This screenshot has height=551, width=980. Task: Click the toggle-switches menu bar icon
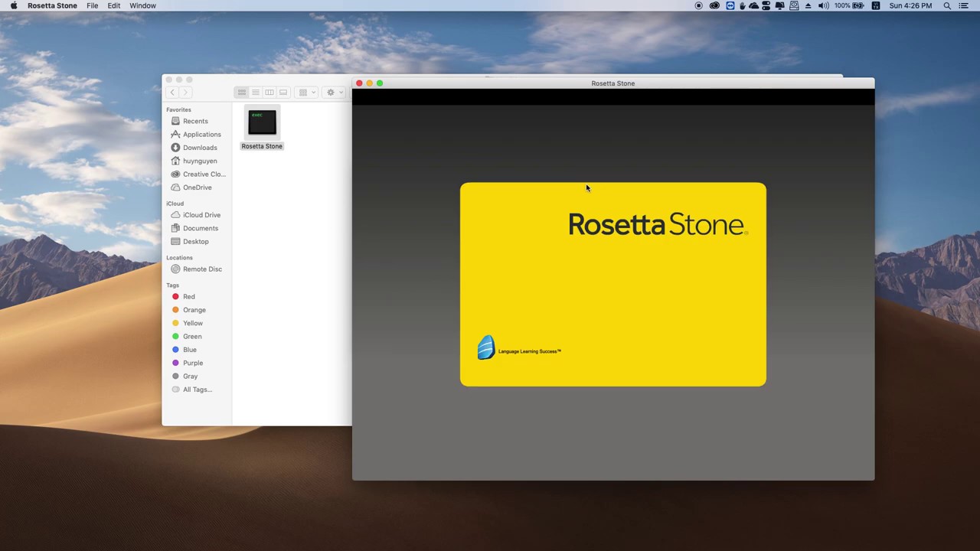coord(766,5)
